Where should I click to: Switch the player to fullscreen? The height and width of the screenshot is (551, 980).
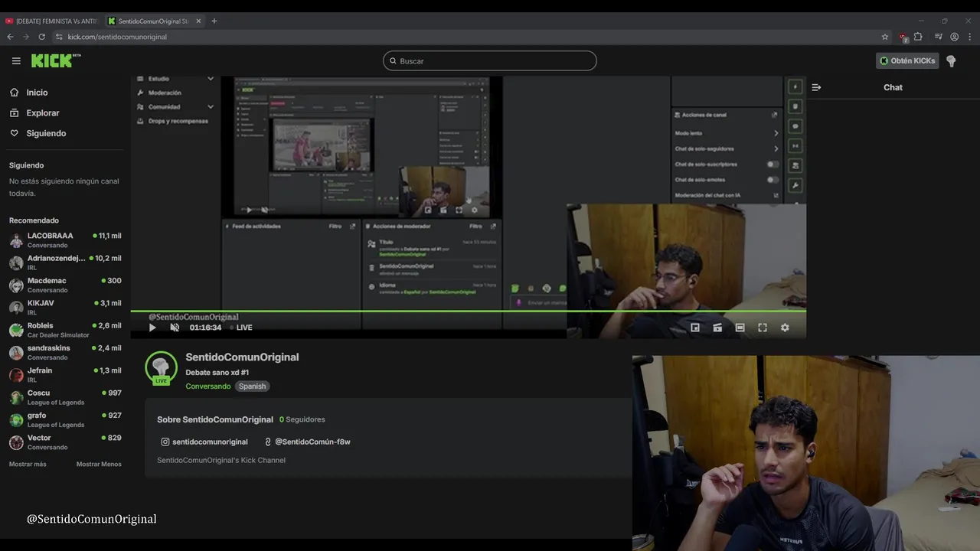(763, 328)
